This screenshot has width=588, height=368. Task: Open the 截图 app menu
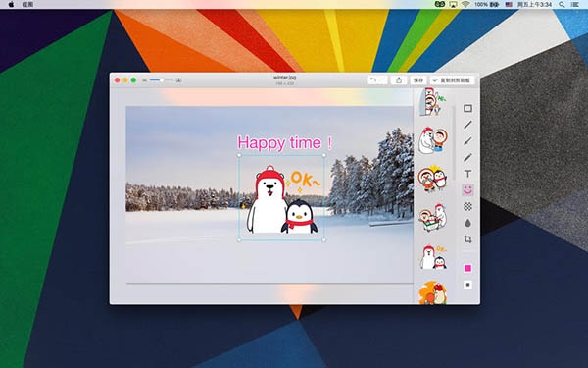pos(27,5)
